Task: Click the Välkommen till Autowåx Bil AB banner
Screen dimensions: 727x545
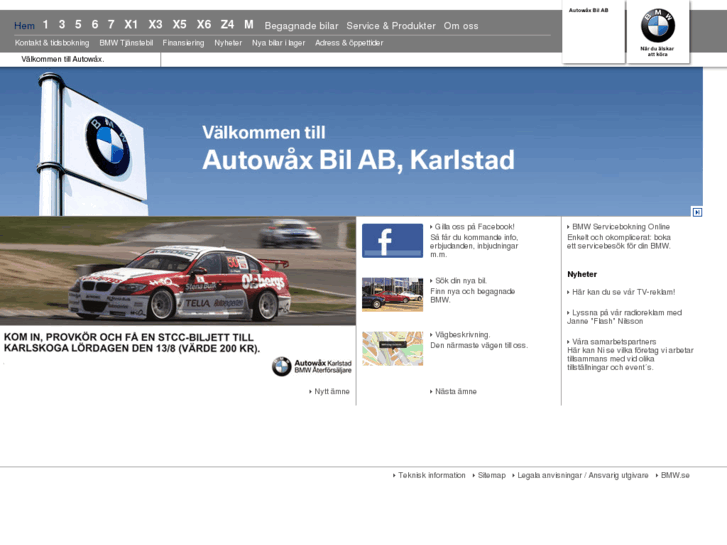Action: (351, 141)
